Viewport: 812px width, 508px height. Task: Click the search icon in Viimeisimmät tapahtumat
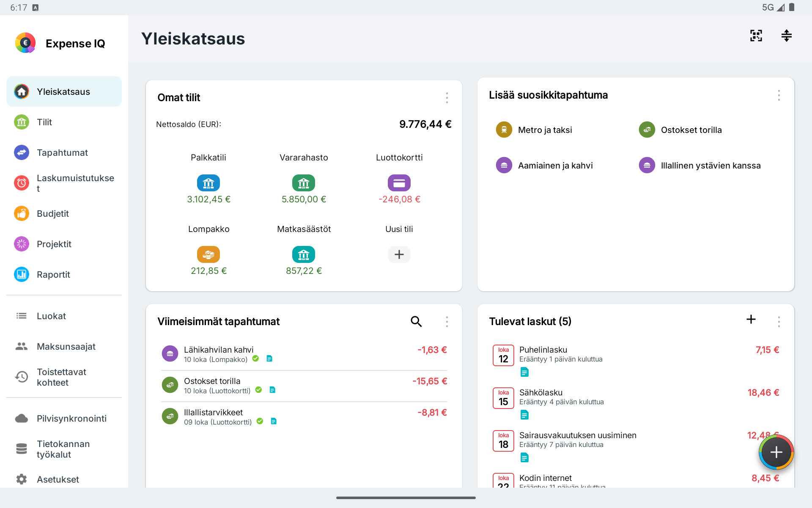[416, 321]
